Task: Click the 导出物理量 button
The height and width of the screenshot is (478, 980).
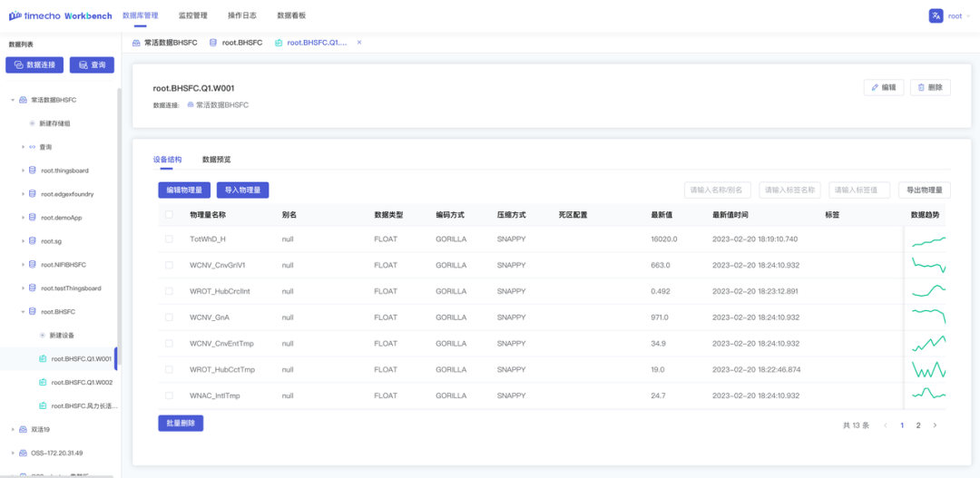Action: pyautogui.click(x=925, y=190)
